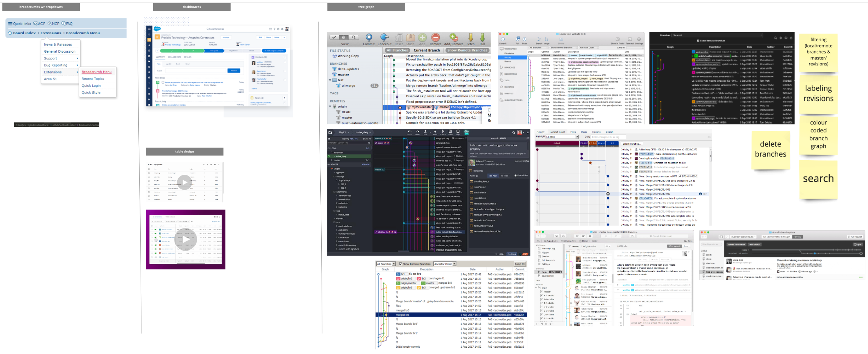Toggle the Show Remote Branches checkbox in light graph

point(400,264)
